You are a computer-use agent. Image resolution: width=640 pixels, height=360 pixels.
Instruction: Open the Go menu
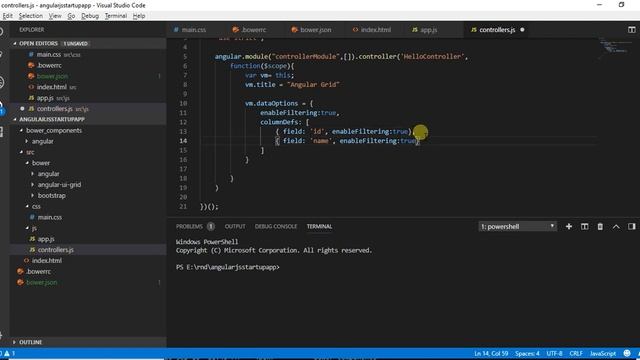click(71, 16)
